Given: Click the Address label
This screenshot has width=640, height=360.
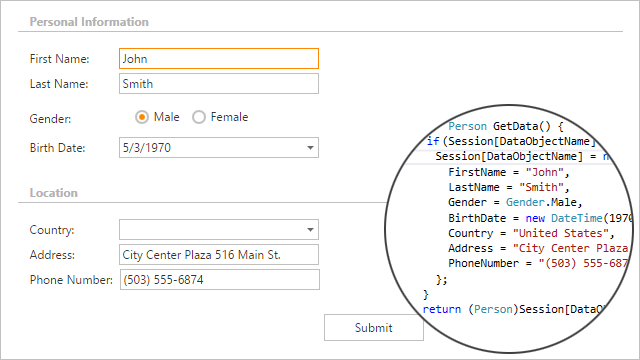Looking at the screenshot, I should [x=52, y=255].
